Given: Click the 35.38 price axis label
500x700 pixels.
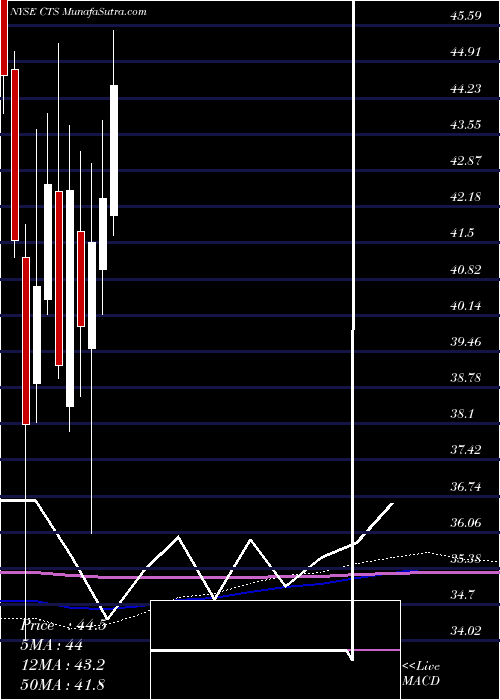Looking at the screenshot, I should tap(466, 558).
